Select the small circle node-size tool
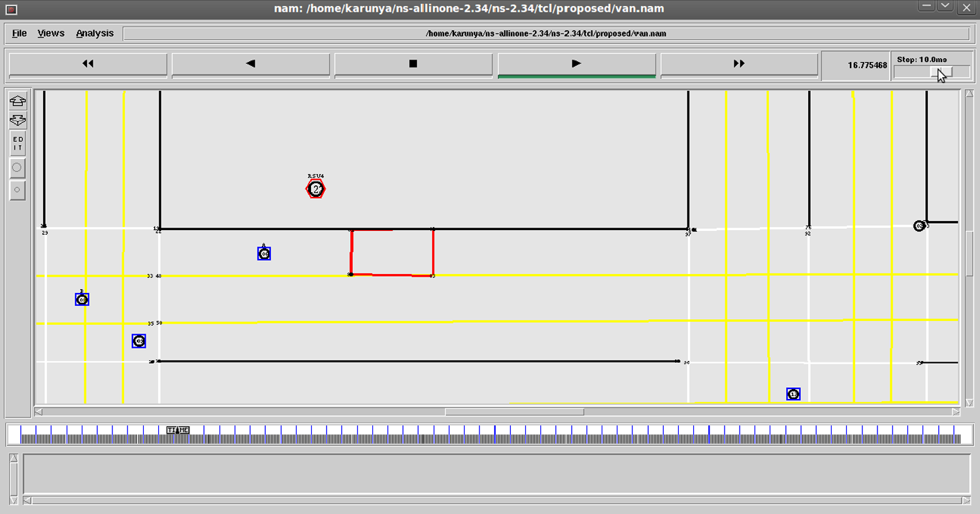This screenshot has height=514, width=980. point(18,190)
